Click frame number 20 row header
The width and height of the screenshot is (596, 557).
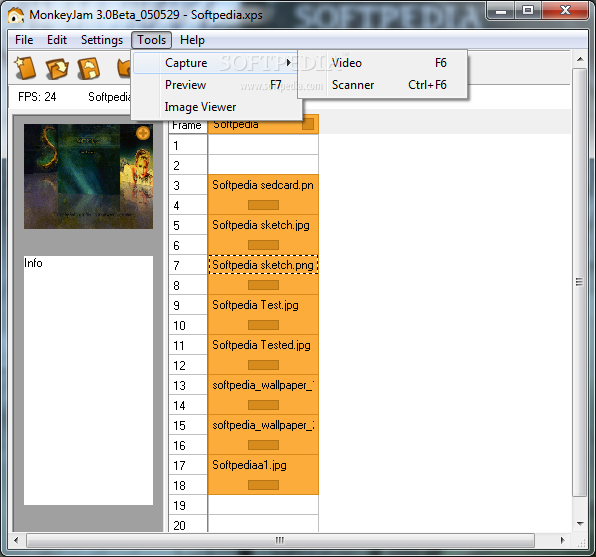(188, 524)
